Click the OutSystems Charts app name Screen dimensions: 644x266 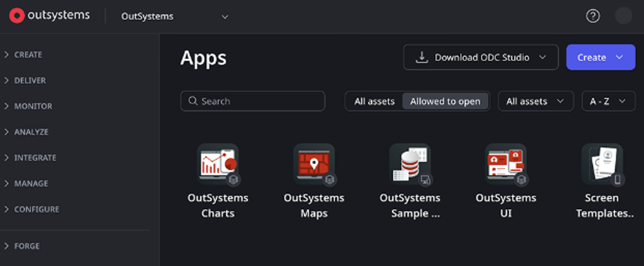click(x=218, y=206)
